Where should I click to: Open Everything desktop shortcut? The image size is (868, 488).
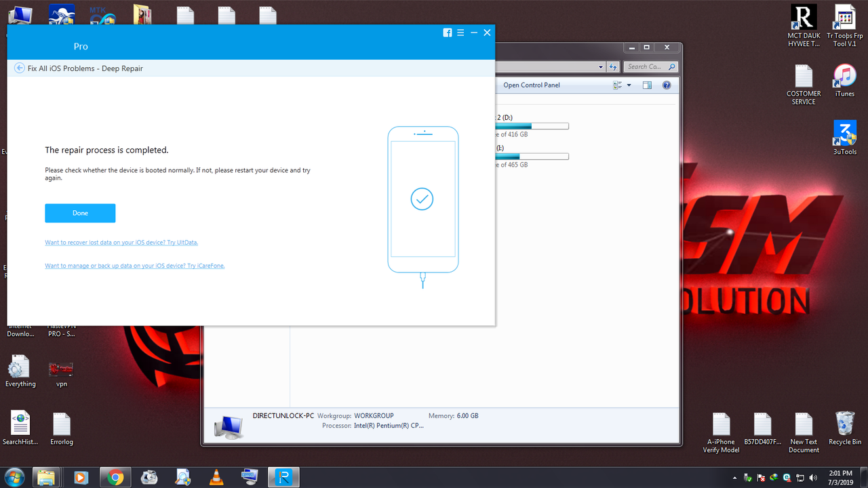point(20,371)
